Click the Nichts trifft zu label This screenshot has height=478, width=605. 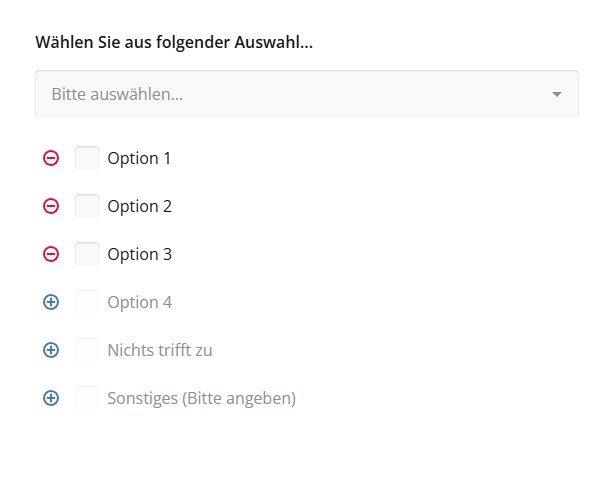[x=159, y=350]
